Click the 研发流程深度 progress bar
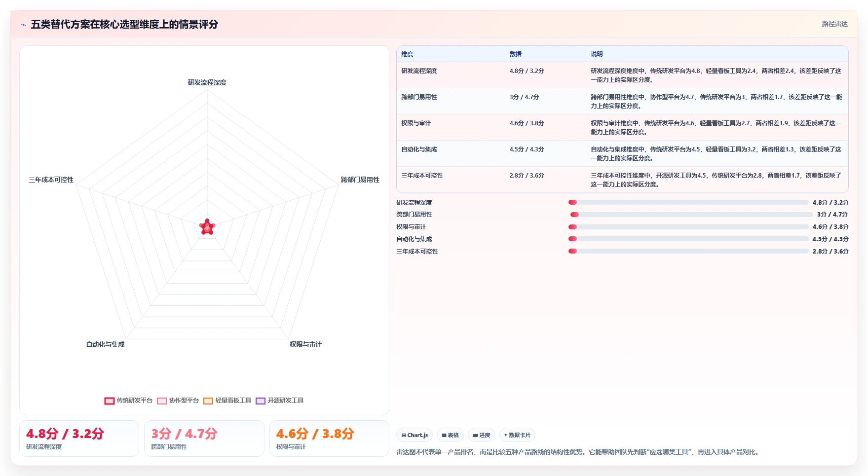This screenshot has height=476, width=868. [688, 202]
